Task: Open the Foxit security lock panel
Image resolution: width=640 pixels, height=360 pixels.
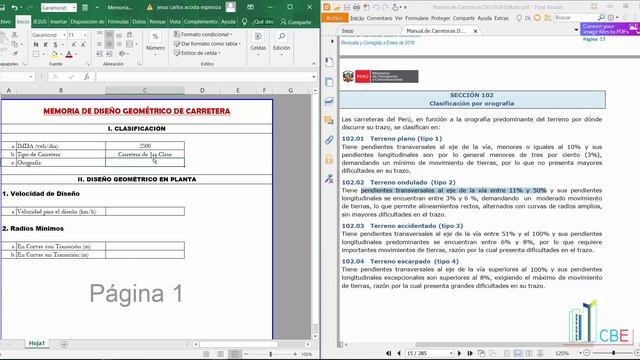Action: tap(329, 159)
